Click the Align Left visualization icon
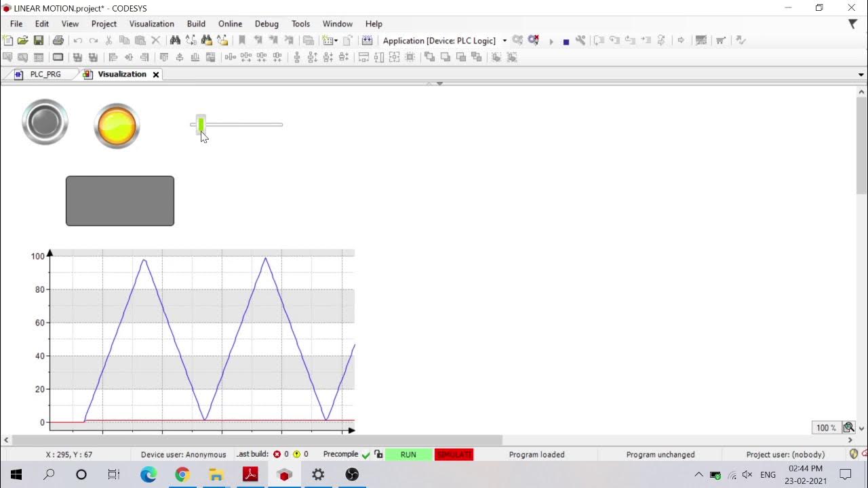The height and width of the screenshot is (488, 868). pos(113,58)
